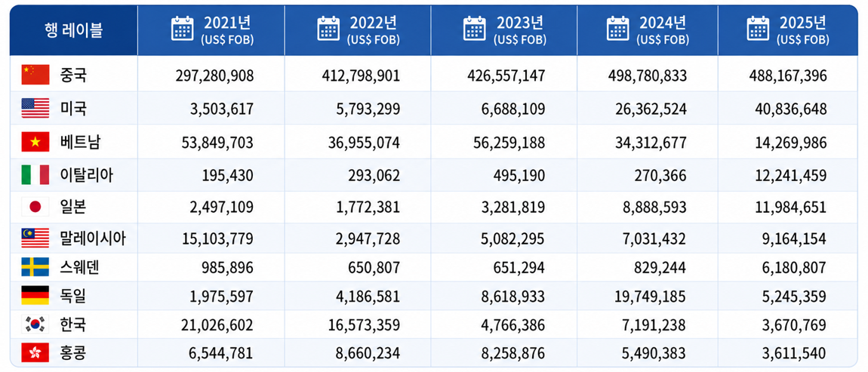Select the value 426,557,147
The image size is (868, 372).
[x=505, y=76]
